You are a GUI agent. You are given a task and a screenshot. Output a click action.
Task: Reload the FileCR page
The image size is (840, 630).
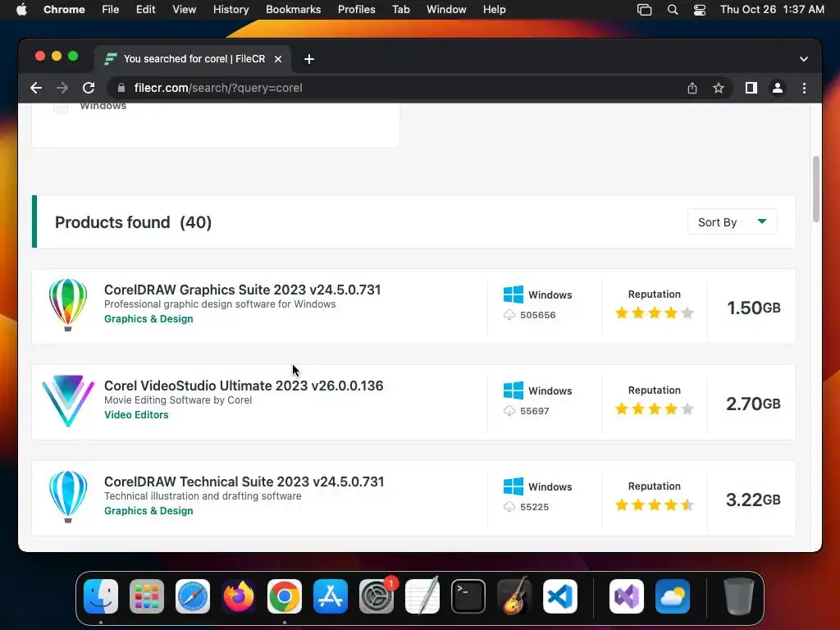[x=89, y=88]
